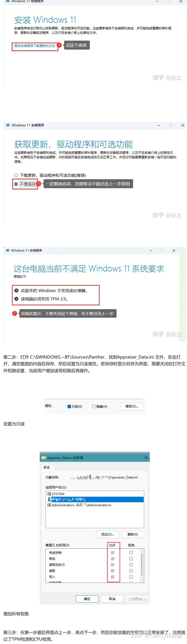This screenshot has height=644, width=187.
Task: Click the TPM 2.0 error icon
Action: point(17,298)
